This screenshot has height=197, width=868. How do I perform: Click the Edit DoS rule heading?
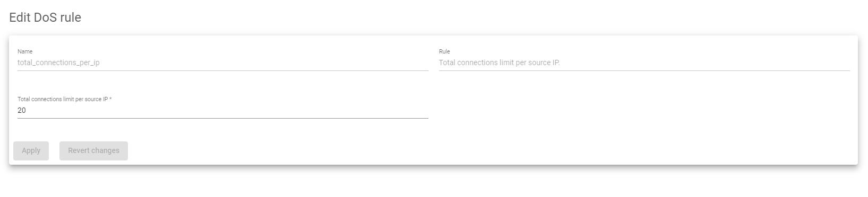(45, 17)
